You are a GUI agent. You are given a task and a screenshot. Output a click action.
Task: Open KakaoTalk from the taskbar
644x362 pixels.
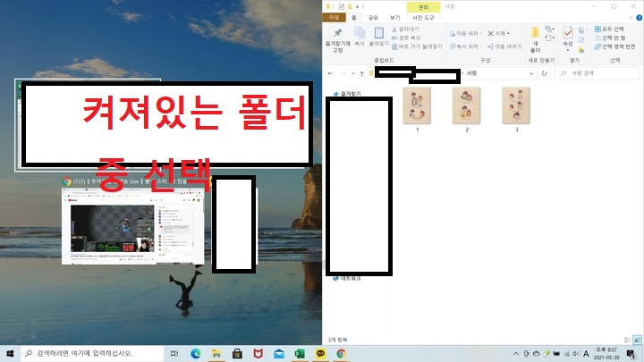pyautogui.click(x=320, y=353)
